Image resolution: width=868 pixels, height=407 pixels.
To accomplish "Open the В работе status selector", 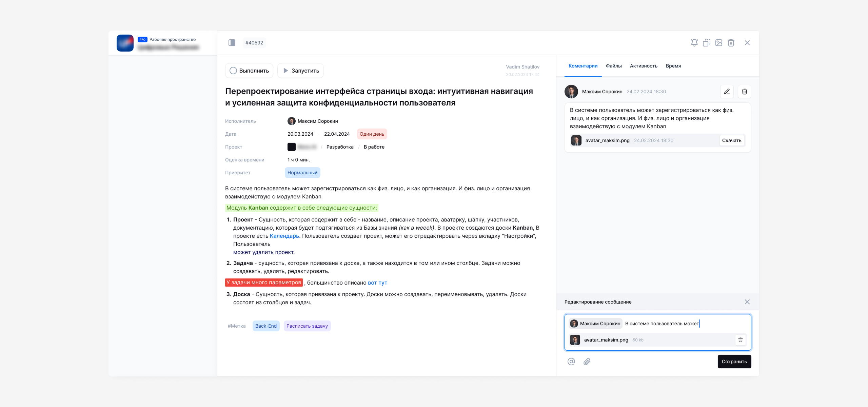I will click(x=374, y=147).
